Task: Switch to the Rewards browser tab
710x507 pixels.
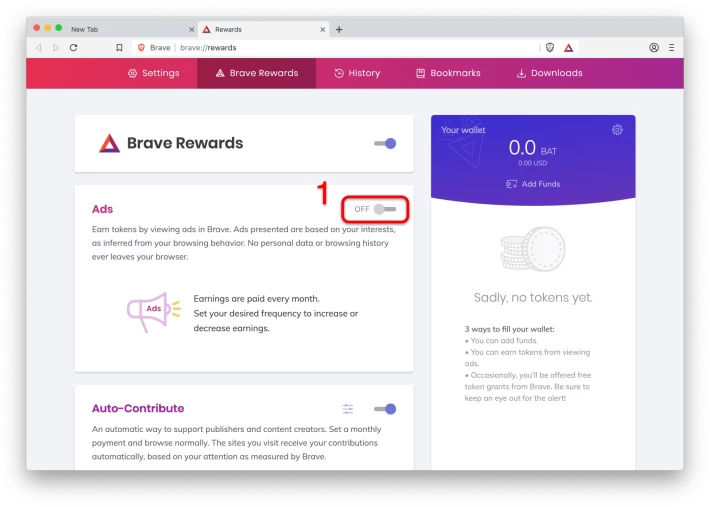Action: pos(263,29)
